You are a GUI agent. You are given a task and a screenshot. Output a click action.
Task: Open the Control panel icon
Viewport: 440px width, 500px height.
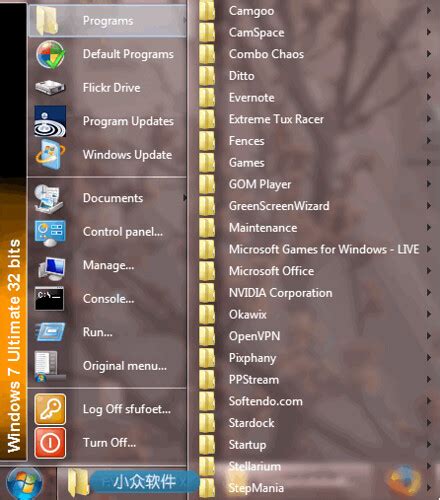[50, 232]
